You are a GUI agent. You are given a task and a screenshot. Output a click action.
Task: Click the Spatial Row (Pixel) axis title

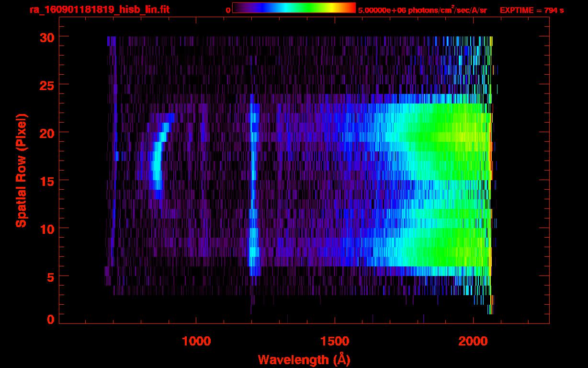(22, 170)
